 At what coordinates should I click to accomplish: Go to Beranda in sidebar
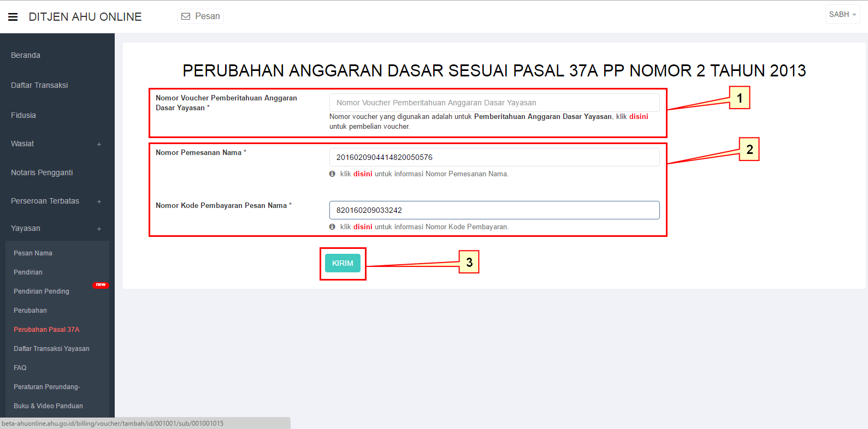tap(26, 55)
